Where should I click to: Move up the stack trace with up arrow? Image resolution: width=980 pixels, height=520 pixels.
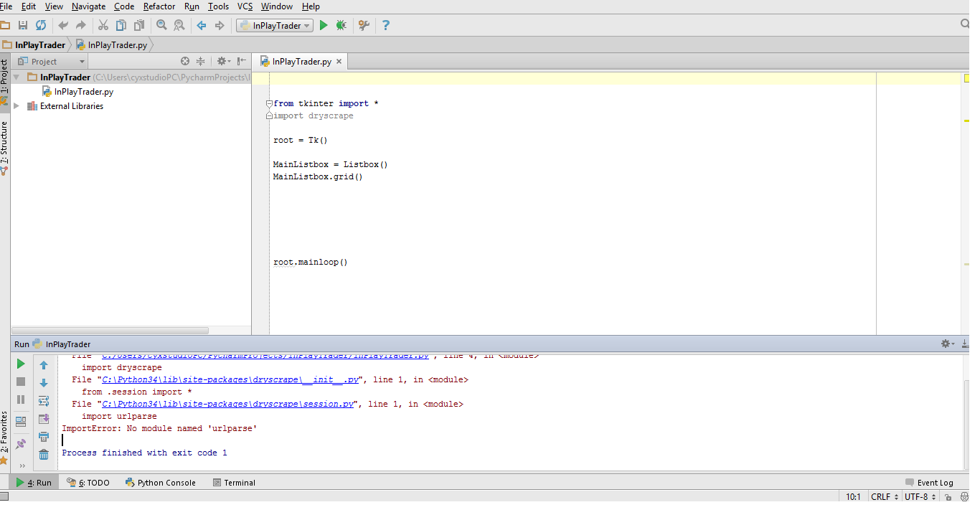44,365
